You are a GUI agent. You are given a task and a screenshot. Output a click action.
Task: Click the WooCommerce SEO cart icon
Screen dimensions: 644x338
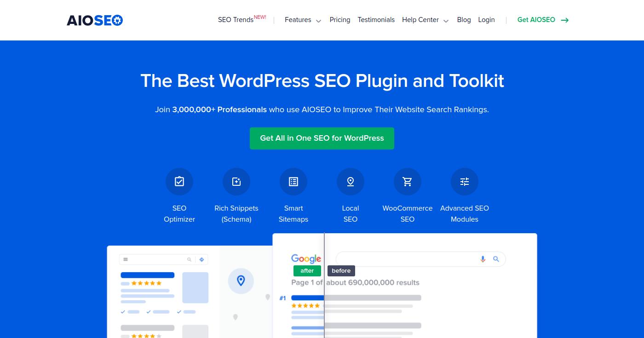[408, 182]
